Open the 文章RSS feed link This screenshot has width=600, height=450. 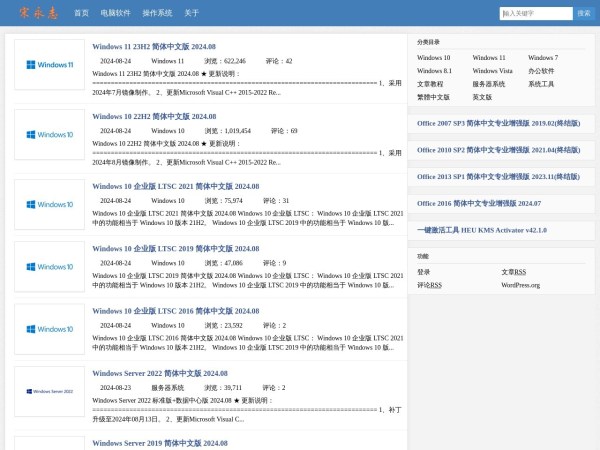(x=513, y=272)
